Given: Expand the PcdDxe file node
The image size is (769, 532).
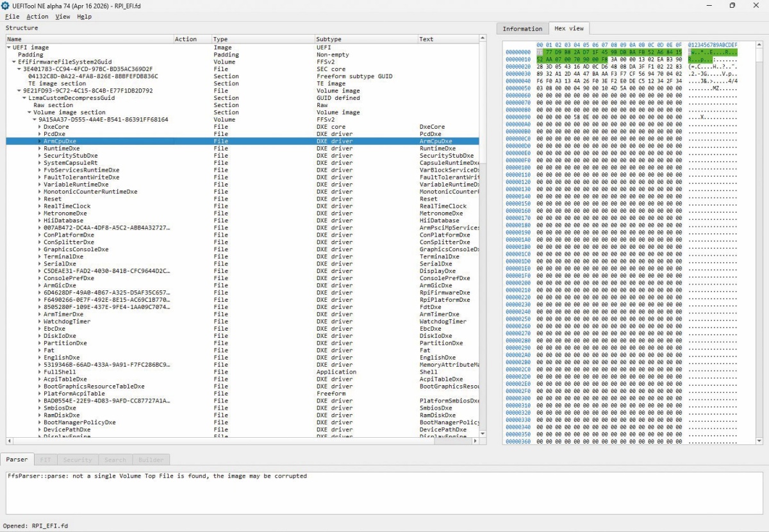Looking at the screenshot, I should point(40,134).
